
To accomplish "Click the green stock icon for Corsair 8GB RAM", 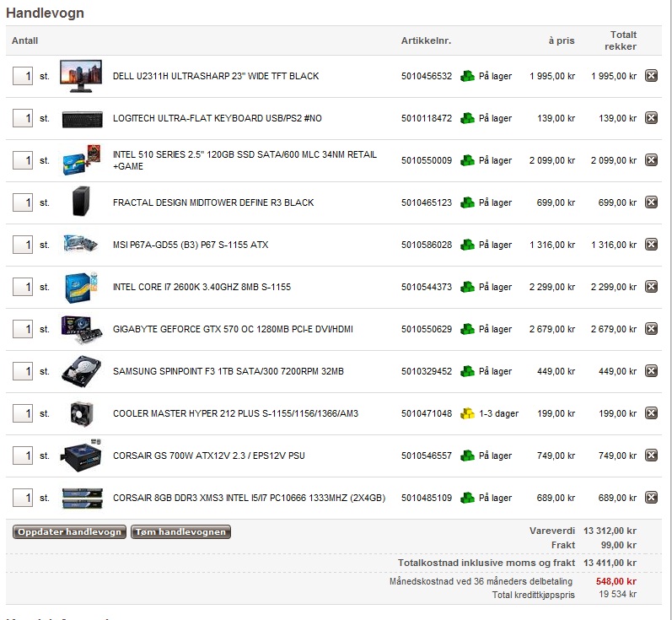I will 467,498.
